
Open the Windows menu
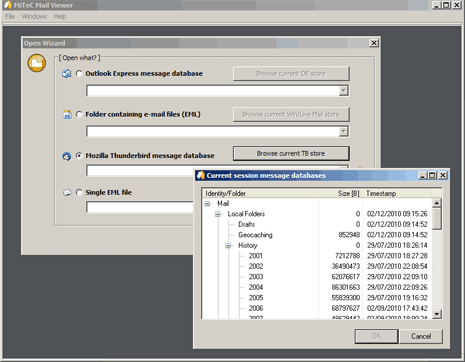coord(34,16)
